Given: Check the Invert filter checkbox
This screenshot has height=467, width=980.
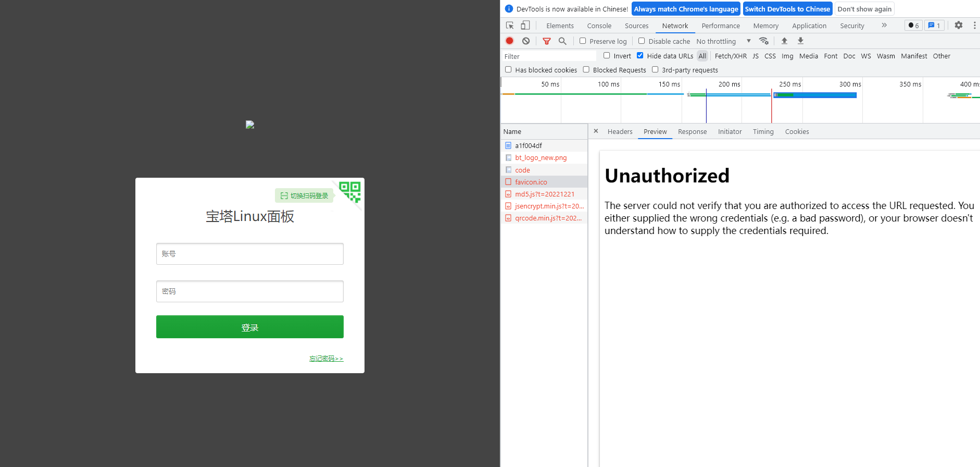Looking at the screenshot, I should (x=607, y=55).
